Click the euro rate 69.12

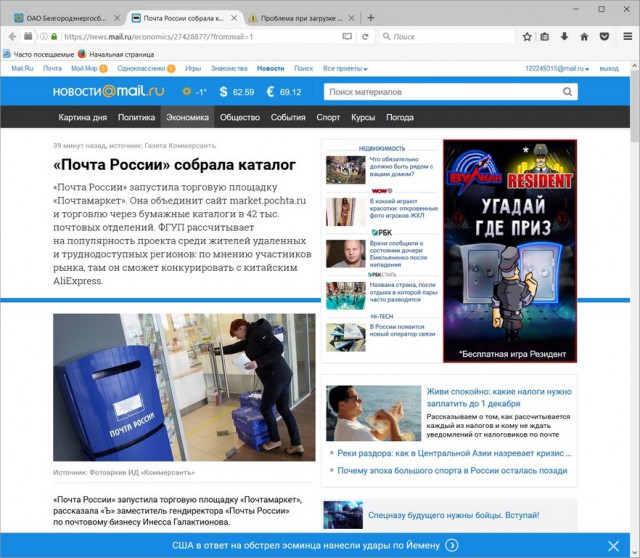(284, 92)
